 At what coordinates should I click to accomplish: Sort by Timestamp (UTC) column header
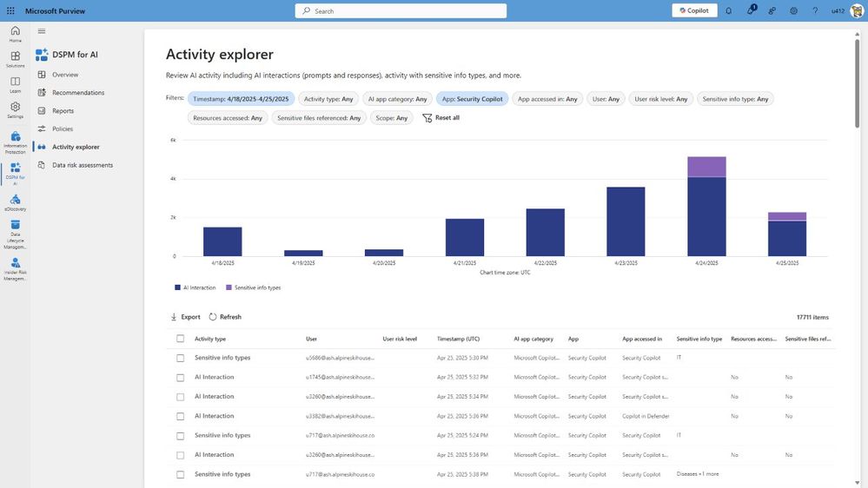459,339
